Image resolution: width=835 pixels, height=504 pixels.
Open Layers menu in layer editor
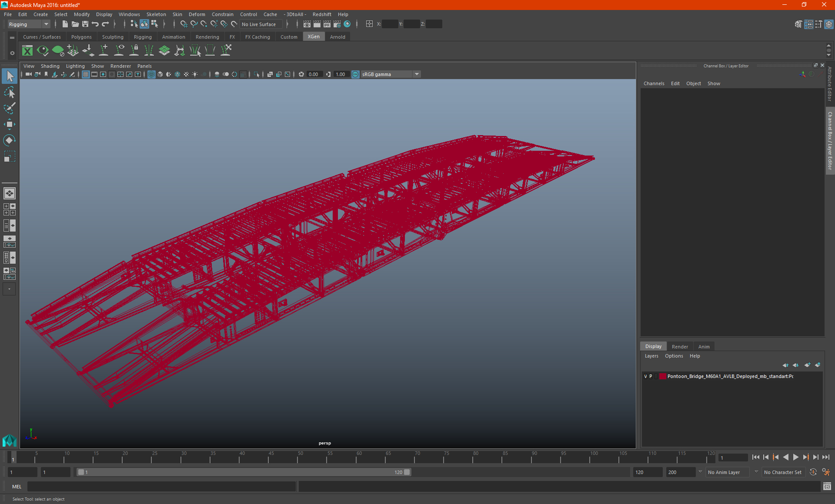[x=651, y=356]
